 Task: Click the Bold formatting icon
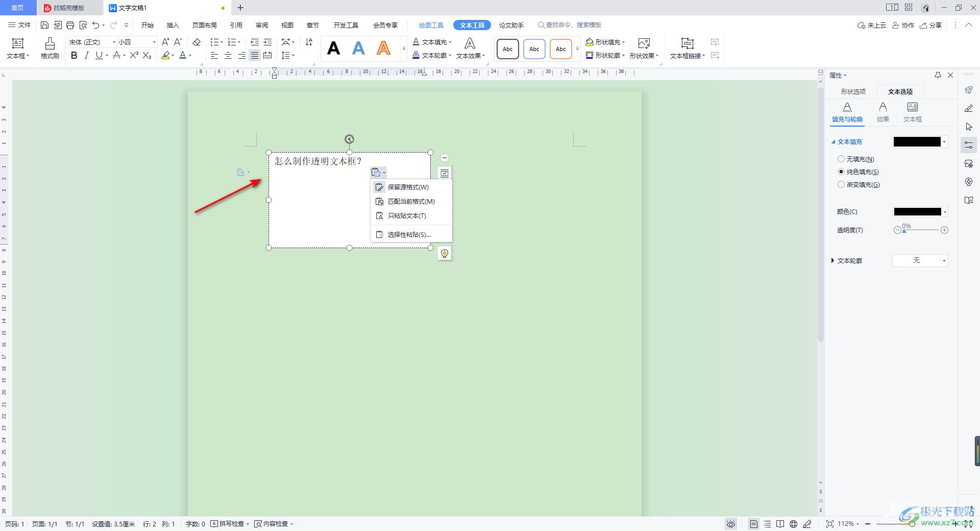click(74, 55)
